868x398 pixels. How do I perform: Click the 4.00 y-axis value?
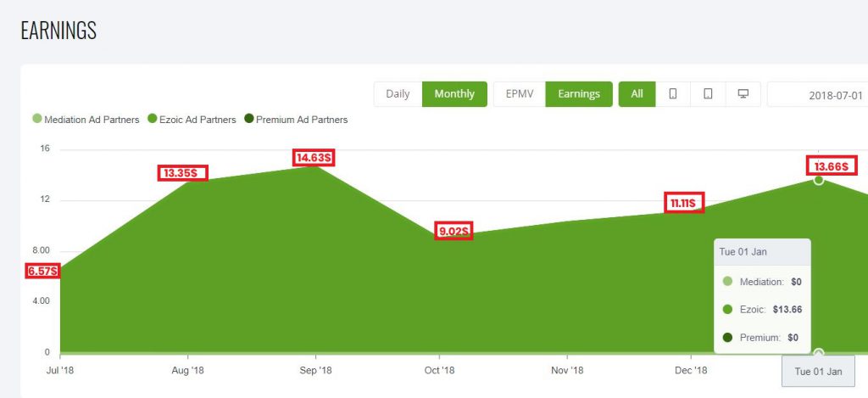click(42, 301)
